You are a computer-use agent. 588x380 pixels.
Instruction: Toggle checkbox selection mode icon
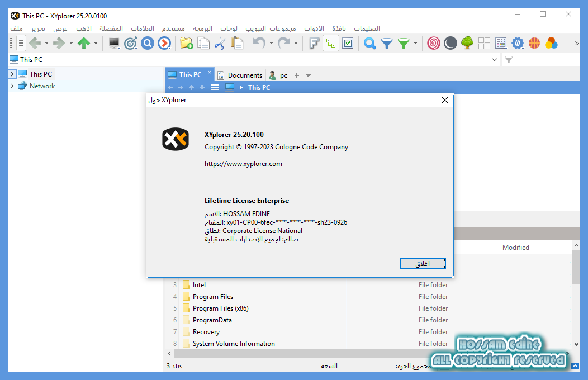coord(348,43)
